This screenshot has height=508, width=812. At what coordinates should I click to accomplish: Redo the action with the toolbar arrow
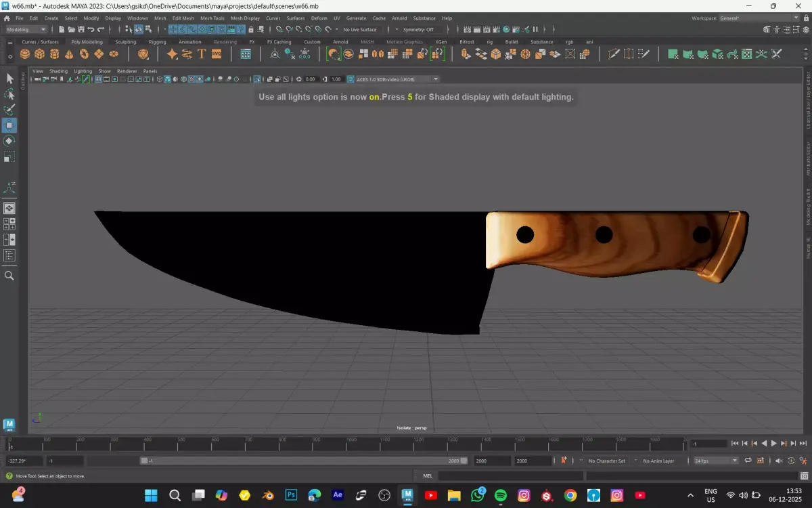point(101,29)
